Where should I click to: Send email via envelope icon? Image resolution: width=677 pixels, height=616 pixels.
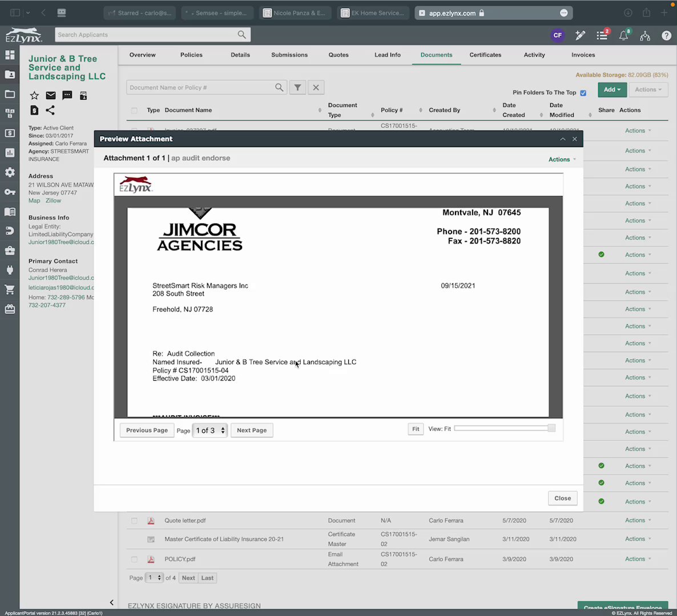pyautogui.click(x=50, y=95)
